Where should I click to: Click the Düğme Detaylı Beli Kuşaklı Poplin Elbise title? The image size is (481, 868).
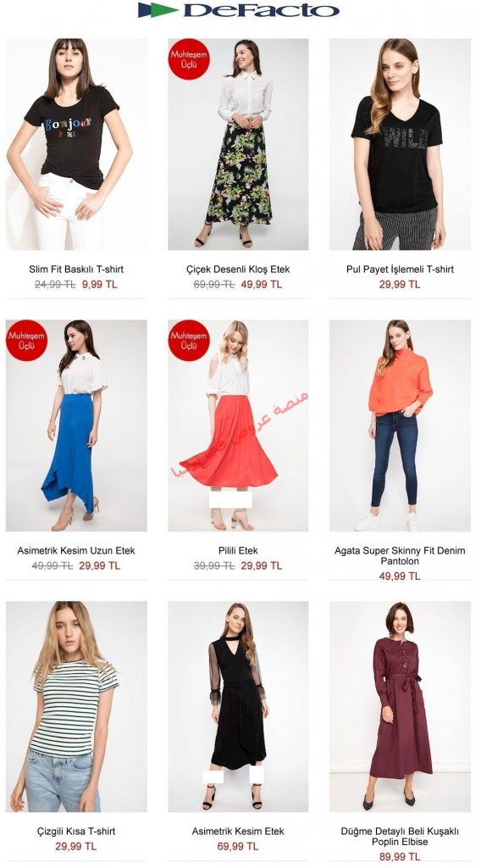400,837
